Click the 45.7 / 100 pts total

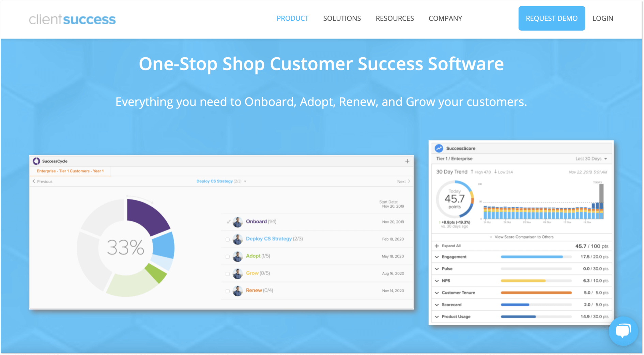[x=592, y=246]
